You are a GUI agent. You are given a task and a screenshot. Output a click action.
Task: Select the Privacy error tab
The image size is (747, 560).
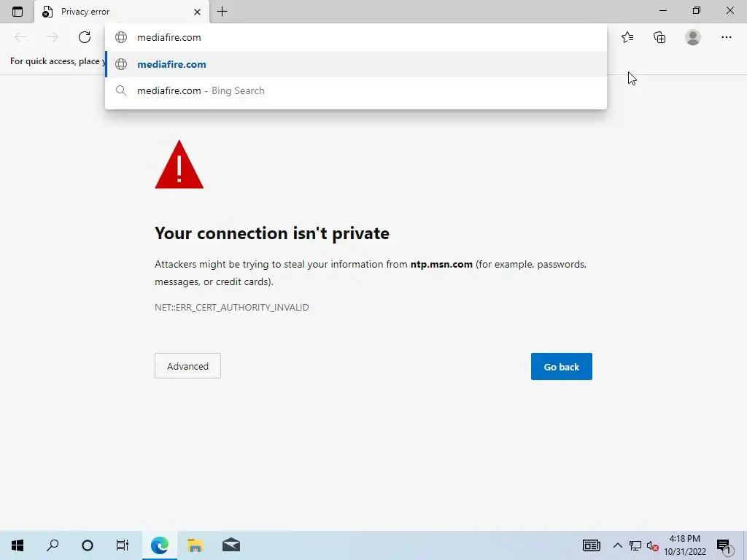click(122, 12)
